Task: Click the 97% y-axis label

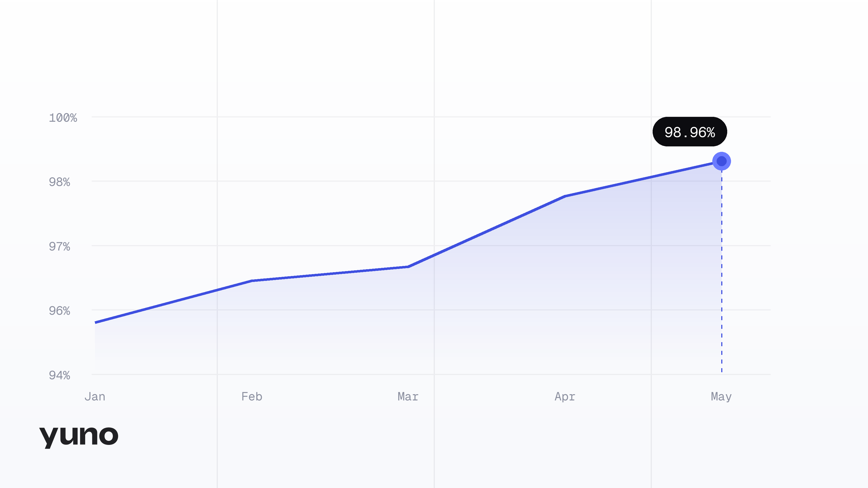Action: (60, 246)
